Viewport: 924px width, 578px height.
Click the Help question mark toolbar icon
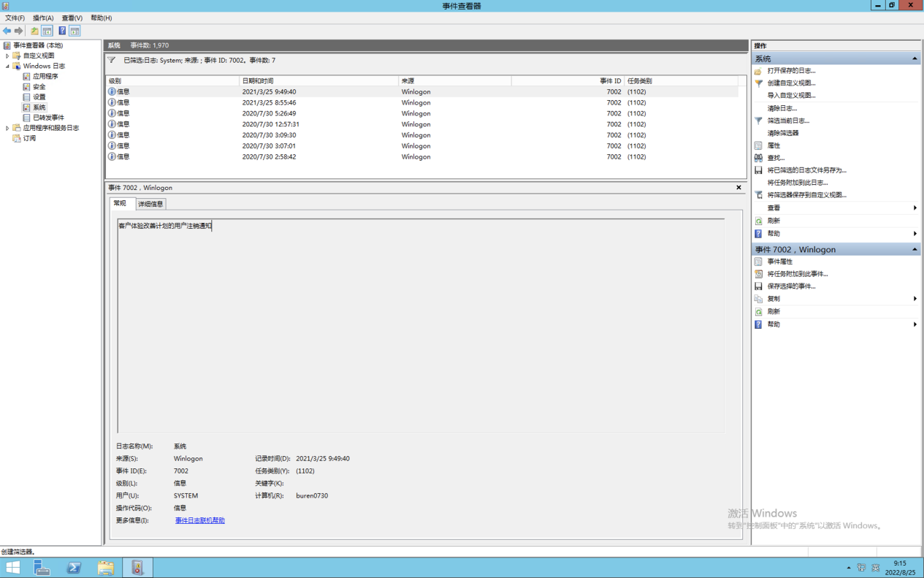[x=62, y=31]
